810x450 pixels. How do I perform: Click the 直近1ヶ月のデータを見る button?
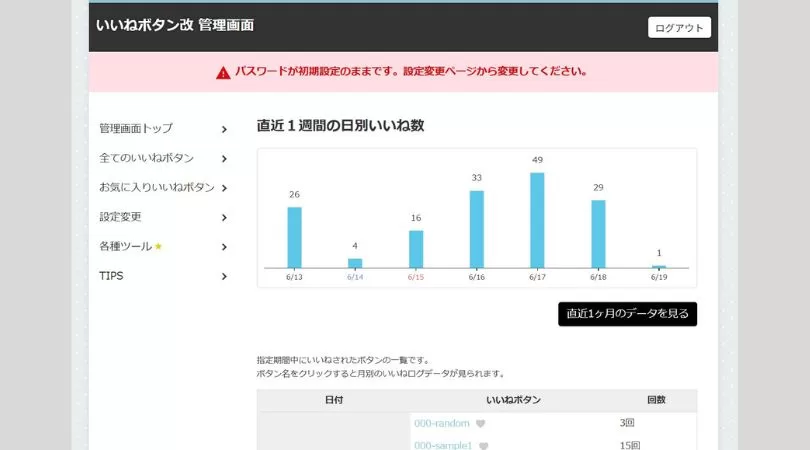627,314
